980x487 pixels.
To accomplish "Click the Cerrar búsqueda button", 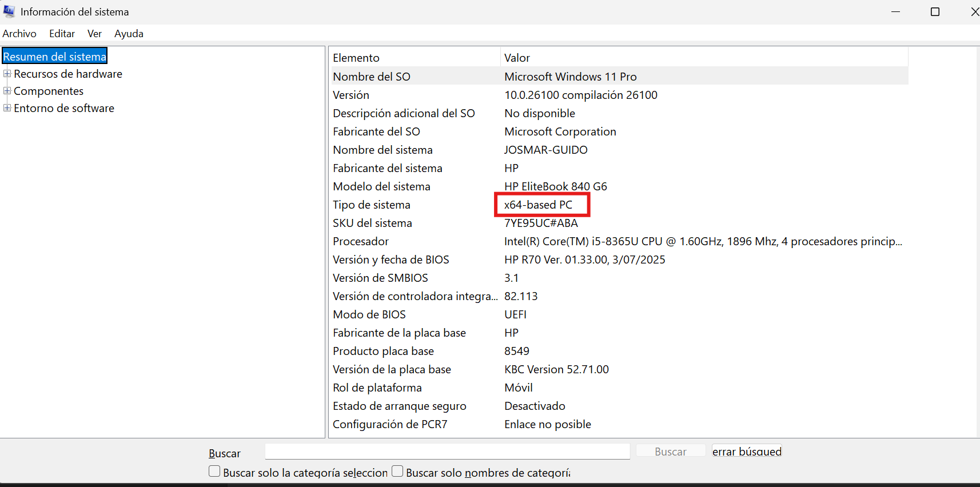I will pyautogui.click(x=746, y=452).
